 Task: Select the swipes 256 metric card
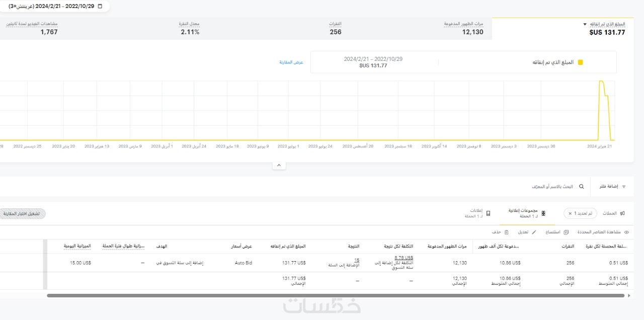pos(335,28)
